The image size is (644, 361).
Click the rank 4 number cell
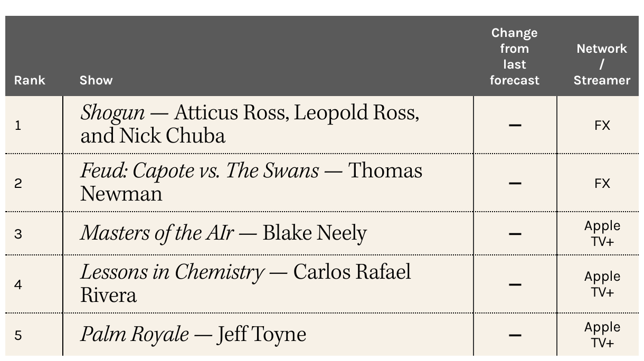tap(18, 284)
